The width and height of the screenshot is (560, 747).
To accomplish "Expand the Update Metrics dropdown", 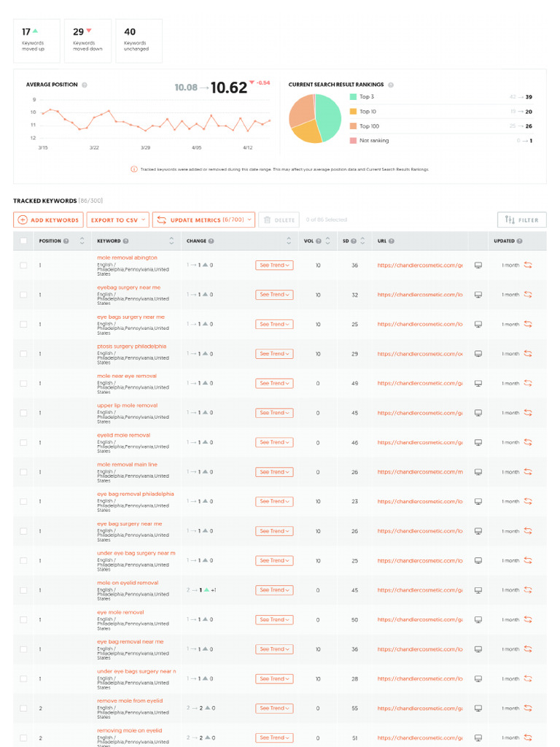I will point(203,220).
